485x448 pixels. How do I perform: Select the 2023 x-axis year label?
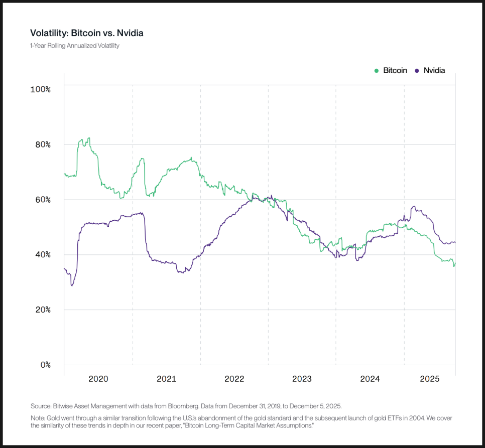(x=302, y=379)
